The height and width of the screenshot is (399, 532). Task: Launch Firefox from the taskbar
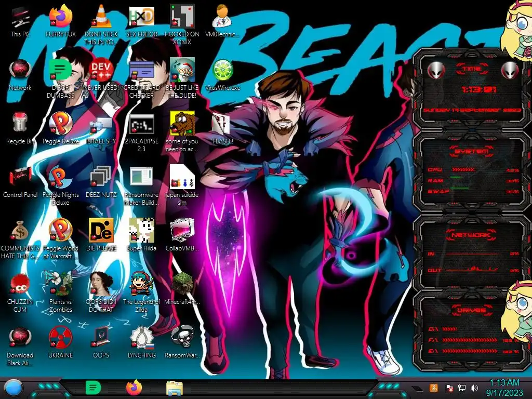tap(134, 388)
